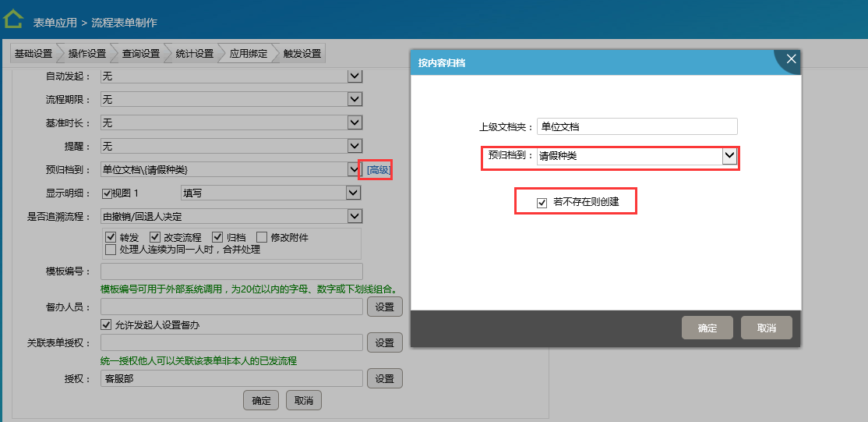Go to the 查询设置 tab
The height and width of the screenshot is (422, 868).
(x=140, y=54)
